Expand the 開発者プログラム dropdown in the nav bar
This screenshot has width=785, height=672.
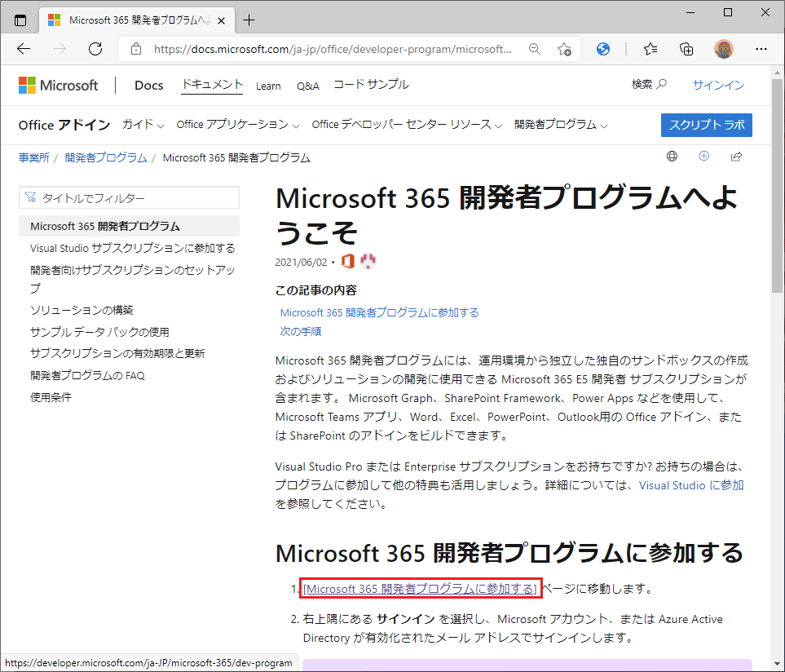[560, 124]
